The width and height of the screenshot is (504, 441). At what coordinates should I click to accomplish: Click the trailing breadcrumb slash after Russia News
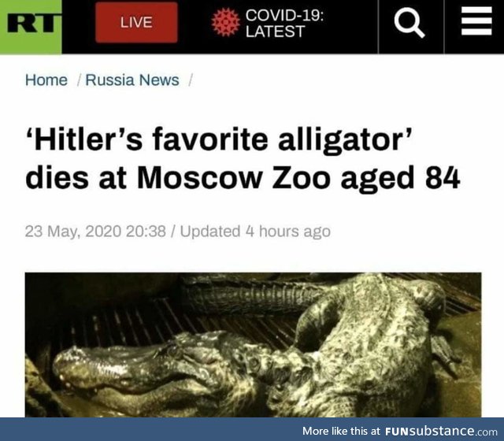pyautogui.click(x=191, y=80)
